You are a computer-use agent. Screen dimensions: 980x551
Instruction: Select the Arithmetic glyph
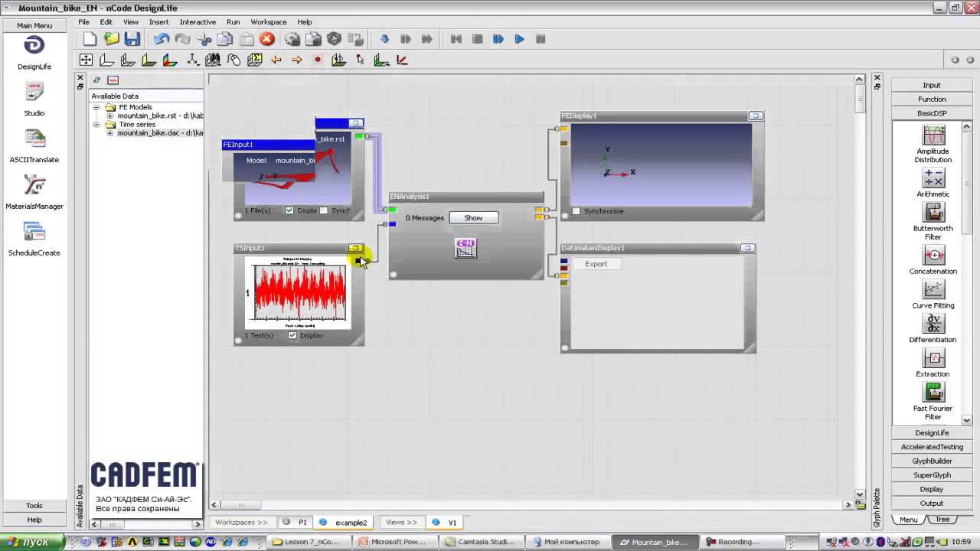coord(933,178)
